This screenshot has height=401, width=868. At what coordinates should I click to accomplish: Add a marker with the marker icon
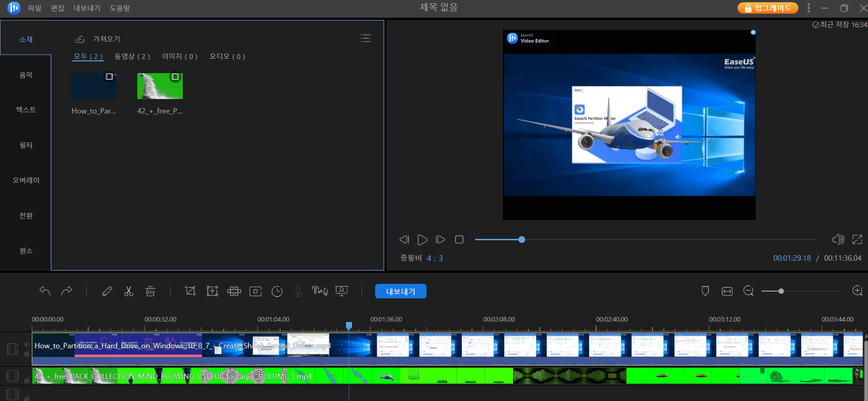705,291
